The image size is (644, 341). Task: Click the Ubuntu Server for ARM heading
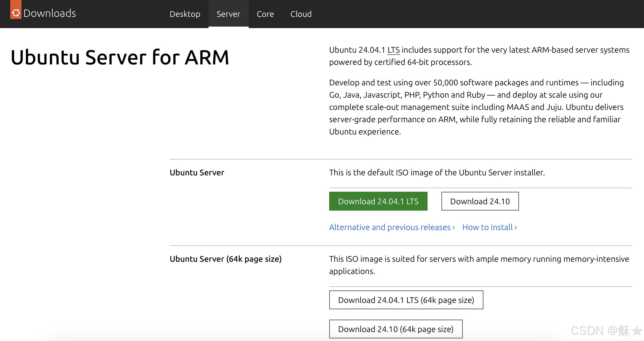click(x=120, y=58)
